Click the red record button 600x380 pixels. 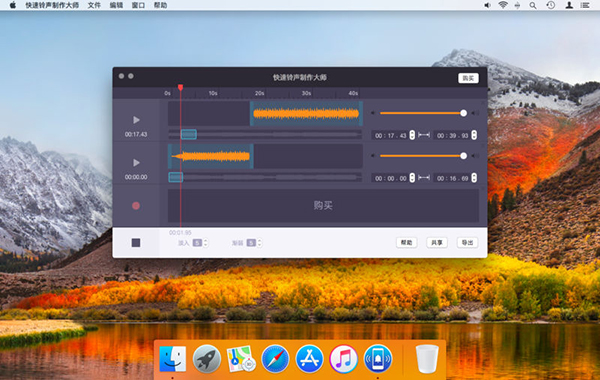136,206
